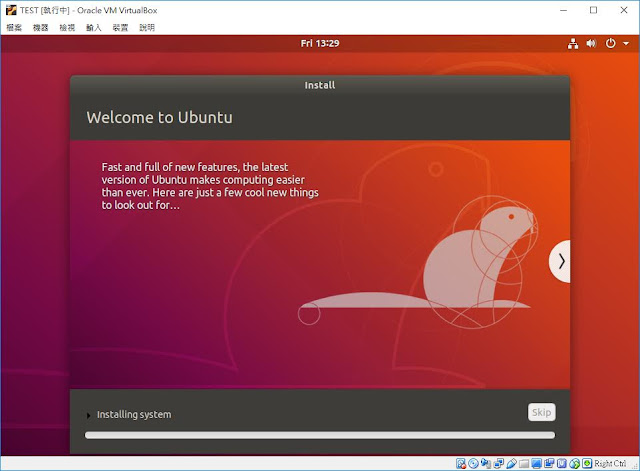This screenshot has width=640, height=471.
Task: Click the VirtualBox app icon in title bar
Action: (11, 10)
